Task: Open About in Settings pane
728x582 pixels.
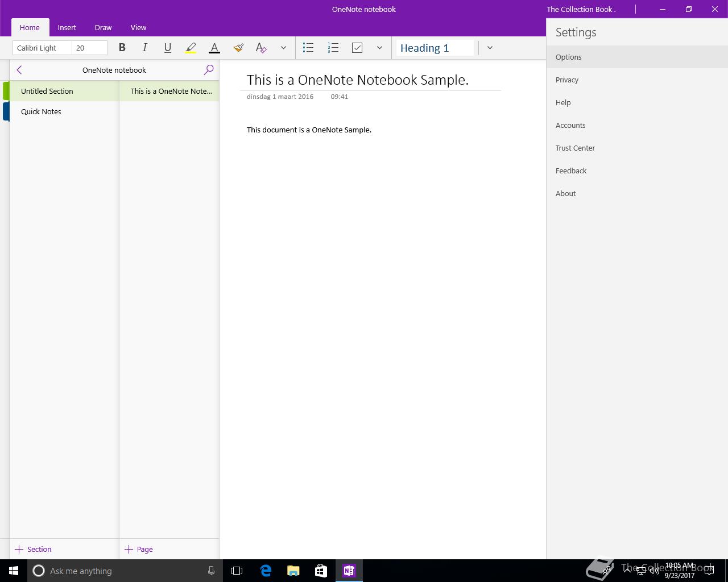Action: [637, 193]
